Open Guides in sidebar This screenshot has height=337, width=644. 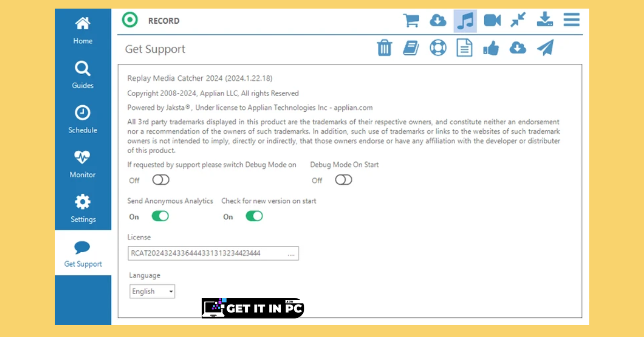pos(83,75)
